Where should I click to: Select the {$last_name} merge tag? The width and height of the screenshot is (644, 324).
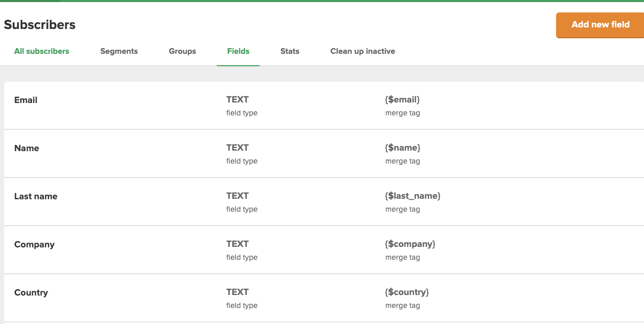(413, 196)
